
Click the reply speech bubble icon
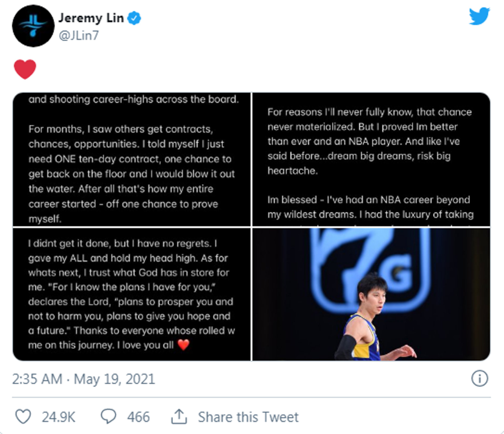[x=108, y=416]
